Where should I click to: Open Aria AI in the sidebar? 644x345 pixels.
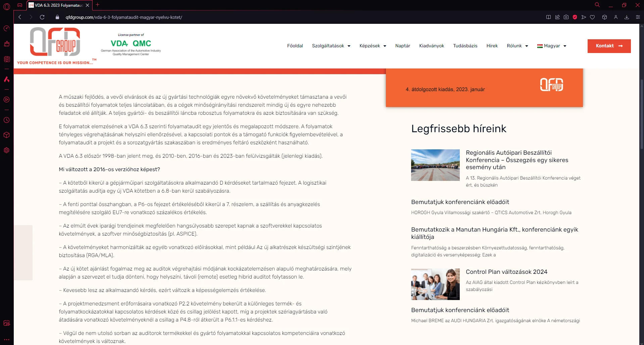7,80
